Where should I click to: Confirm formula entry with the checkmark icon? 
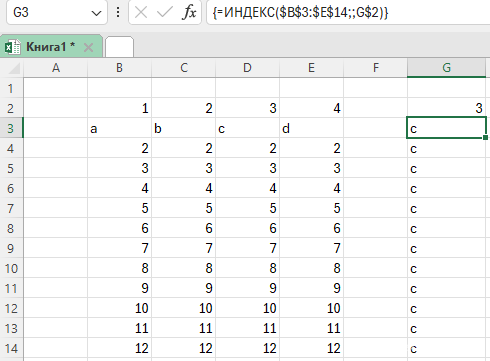pyautogui.click(x=165, y=13)
